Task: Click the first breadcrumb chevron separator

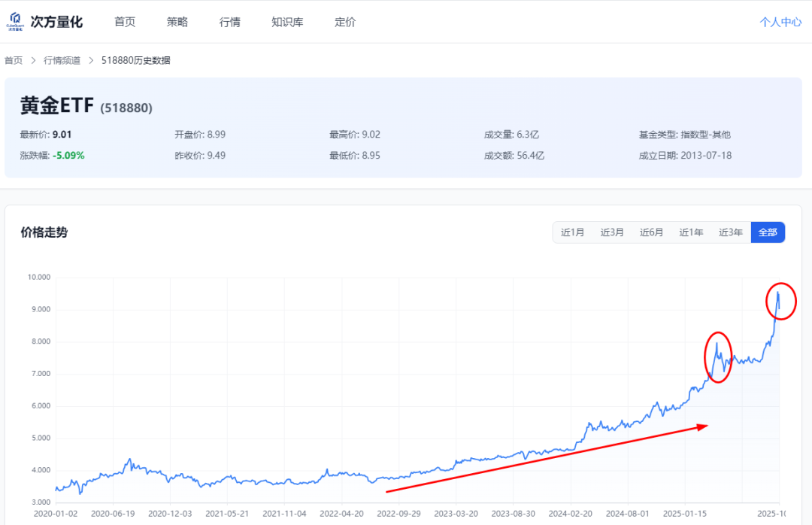Action: 33,60
